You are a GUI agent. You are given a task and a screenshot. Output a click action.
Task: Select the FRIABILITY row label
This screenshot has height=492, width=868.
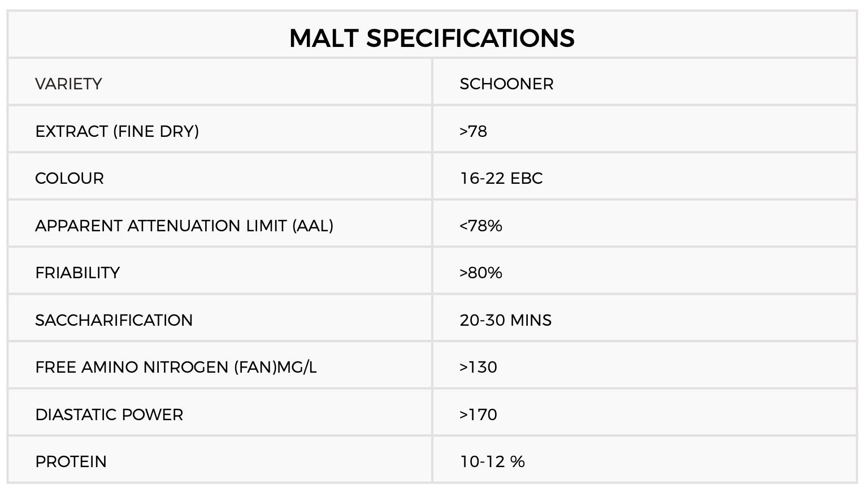77,273
